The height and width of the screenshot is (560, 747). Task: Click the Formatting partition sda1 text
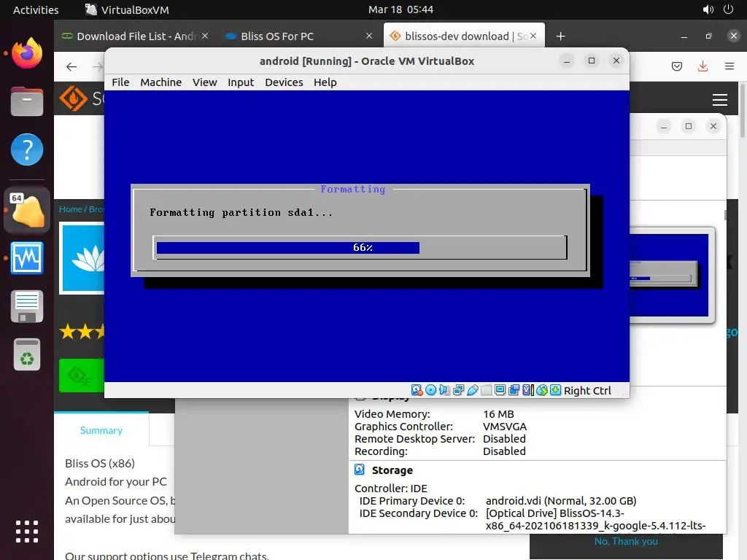241,213
